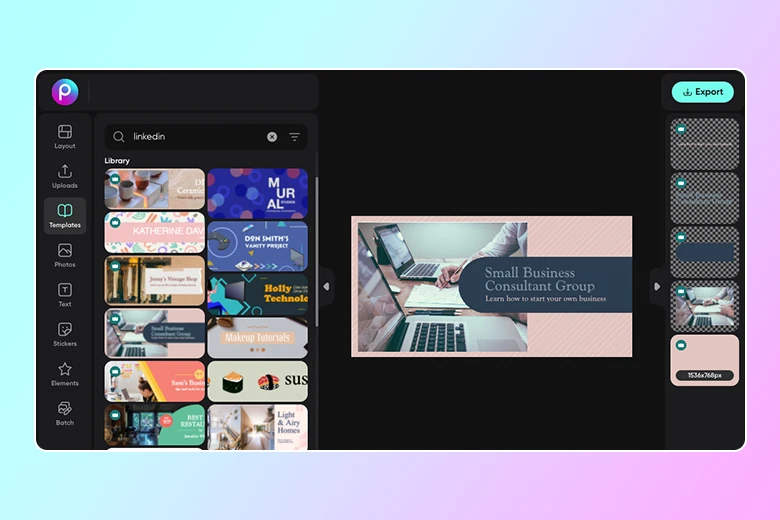Open the Batch tool
The height and width of the screenshot is (520, 780).
coord(65,413)
